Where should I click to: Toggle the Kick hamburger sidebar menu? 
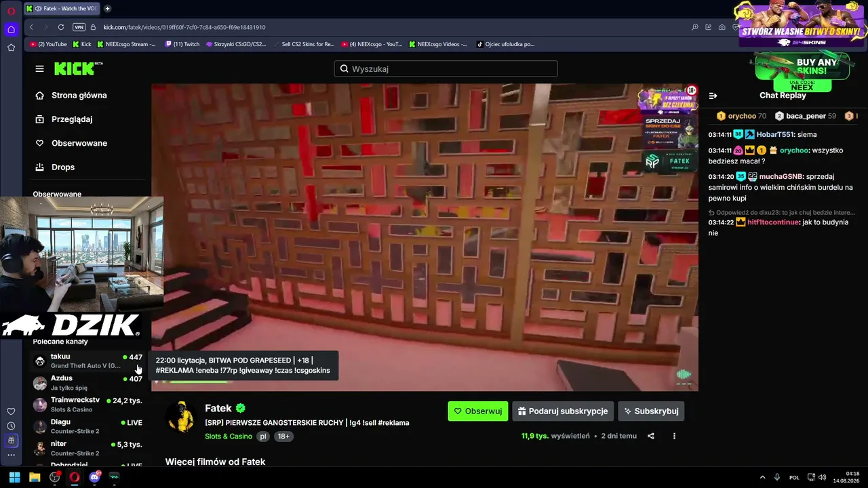[x=39, y=68]
